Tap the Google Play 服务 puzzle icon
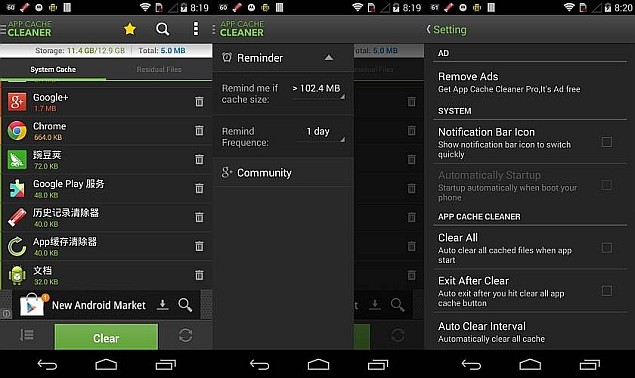635x378 pixels. [17, 188]
